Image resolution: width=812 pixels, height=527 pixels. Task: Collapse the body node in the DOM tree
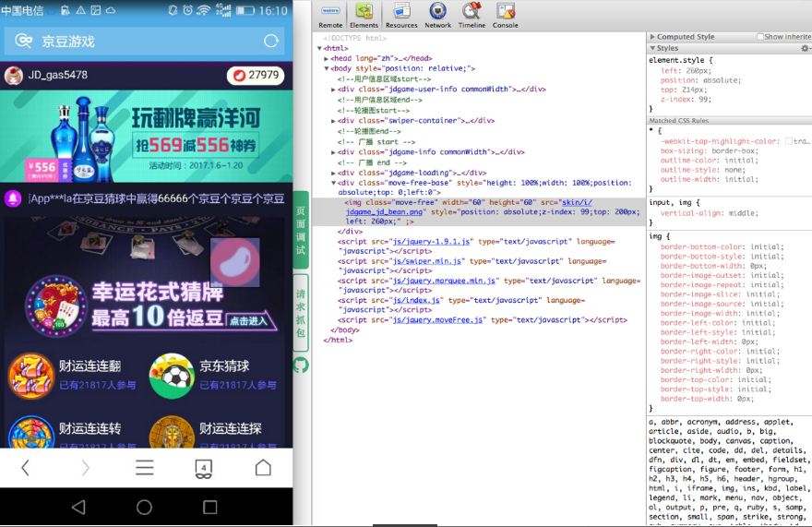point(327,68)
